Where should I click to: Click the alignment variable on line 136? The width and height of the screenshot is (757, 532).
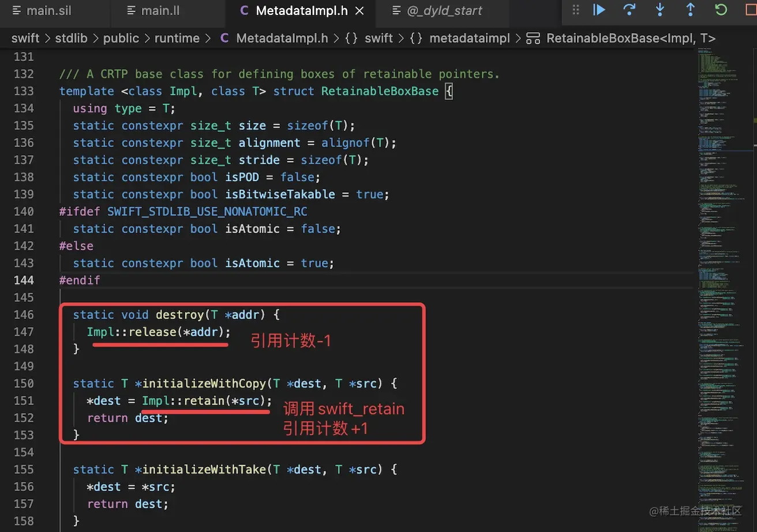(x=269, y=143)
